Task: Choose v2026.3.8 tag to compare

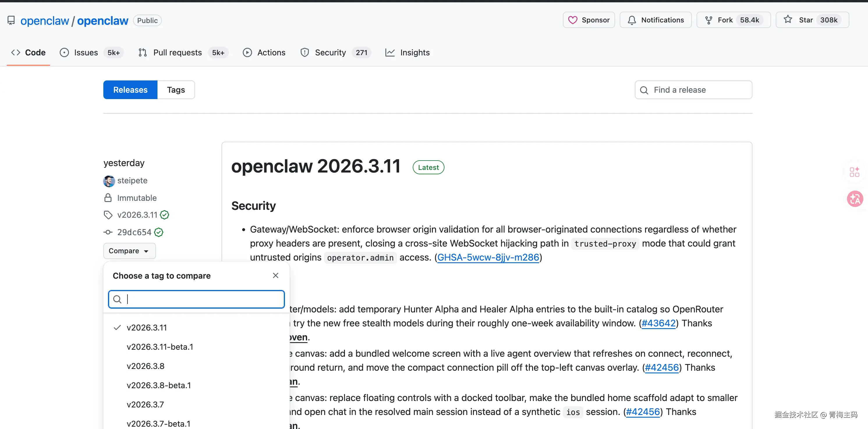Action: (145, 366)
